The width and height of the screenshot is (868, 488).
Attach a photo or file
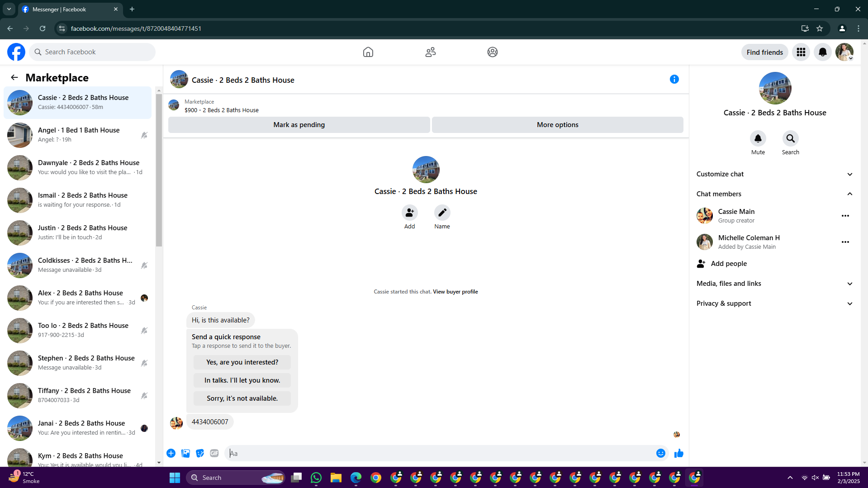click(x=185, y=453)
